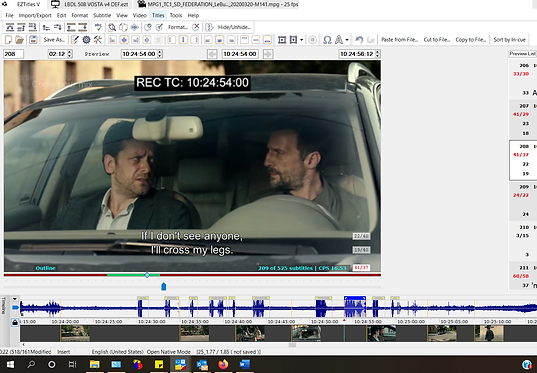This screenshot has width=537, height=373.
Task: Toggle vertical center justify icon
Action: tap(183, 40)
